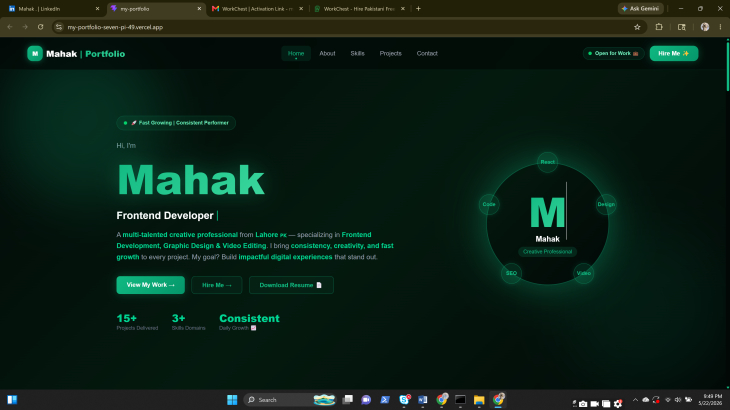Select the Video orbit skill bubble
This screenshot has height=410, width=730.
point(583,273)
